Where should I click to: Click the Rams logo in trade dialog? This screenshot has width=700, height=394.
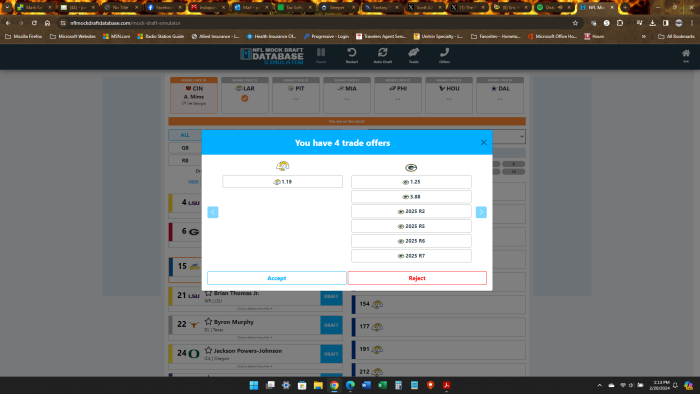coord(283,166)
